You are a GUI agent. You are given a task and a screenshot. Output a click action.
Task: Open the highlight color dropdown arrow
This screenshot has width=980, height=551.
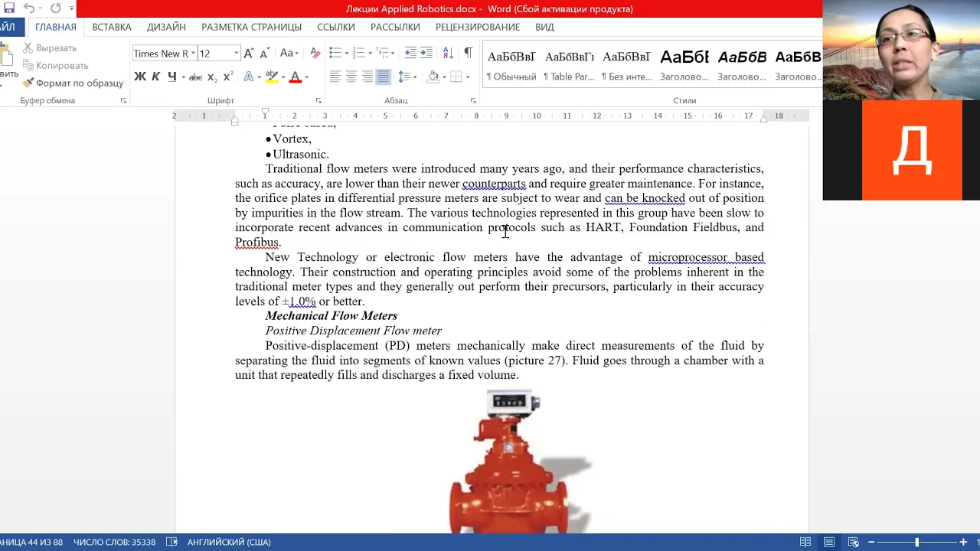(283, 77)
